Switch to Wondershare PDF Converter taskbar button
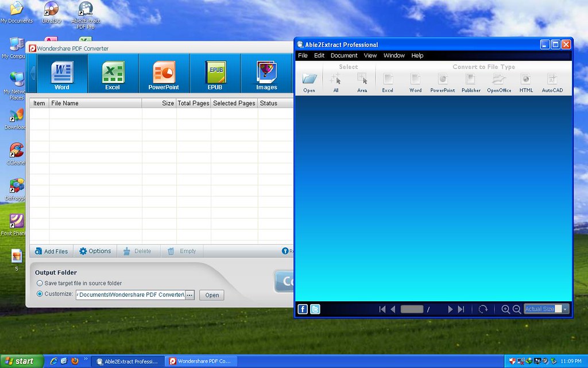 click(202, 362)
